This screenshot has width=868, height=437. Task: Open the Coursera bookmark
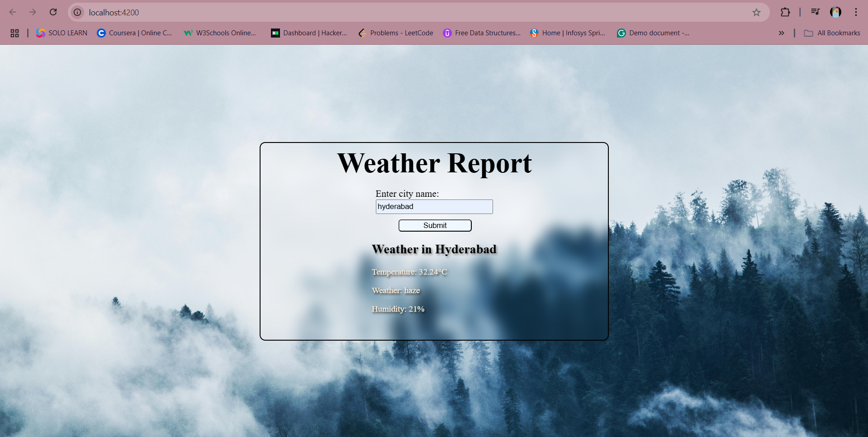[x=135, y=33]
